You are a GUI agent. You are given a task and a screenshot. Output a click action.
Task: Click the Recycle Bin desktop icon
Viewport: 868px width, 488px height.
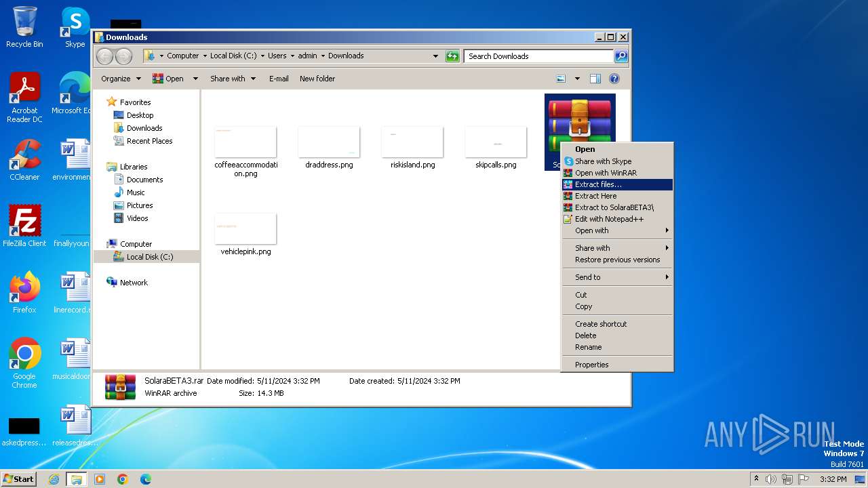tap(24, 27)
